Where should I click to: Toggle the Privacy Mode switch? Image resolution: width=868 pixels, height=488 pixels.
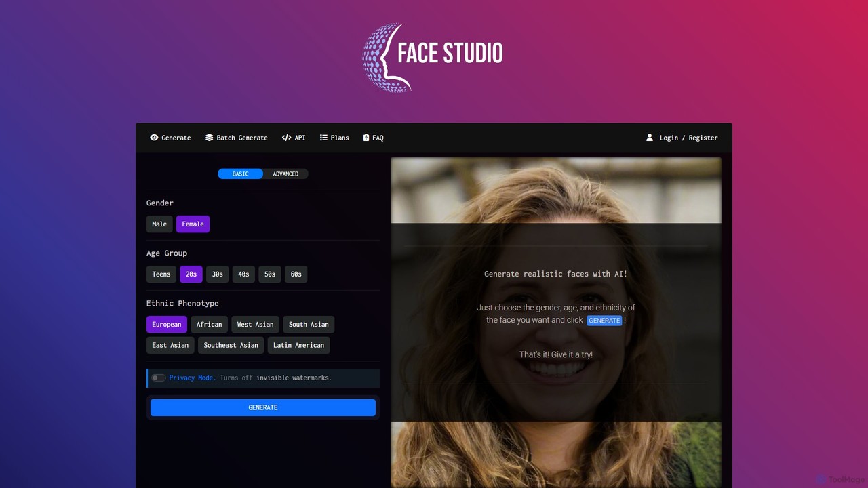159,378
